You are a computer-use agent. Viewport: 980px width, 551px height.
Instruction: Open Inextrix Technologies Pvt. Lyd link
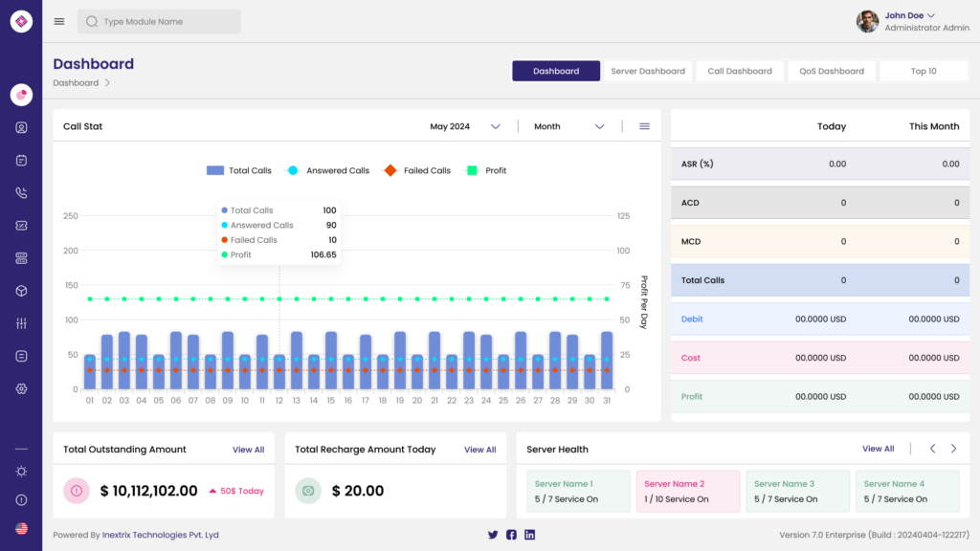(x=161, y=535)
